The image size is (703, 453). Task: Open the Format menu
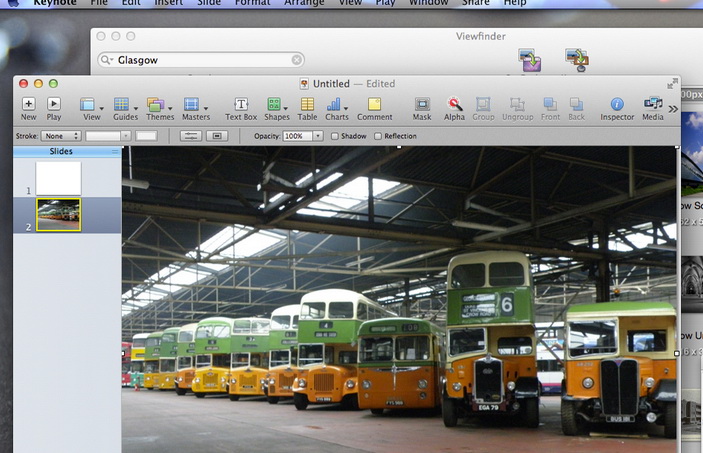point(253,3)
